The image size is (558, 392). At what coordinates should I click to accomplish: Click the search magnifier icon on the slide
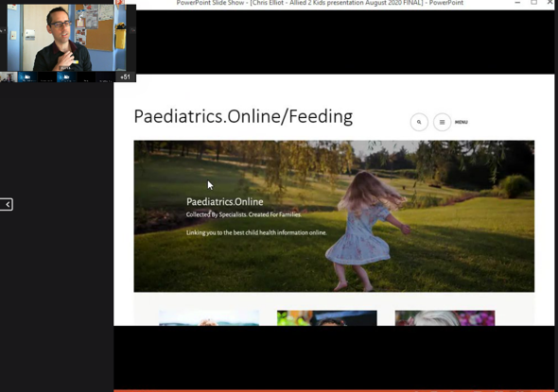click(419, 122)
